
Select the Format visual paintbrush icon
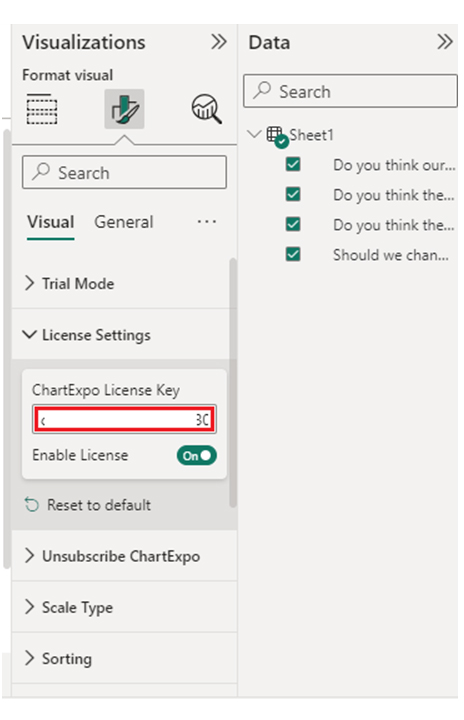tap(124, 109)
